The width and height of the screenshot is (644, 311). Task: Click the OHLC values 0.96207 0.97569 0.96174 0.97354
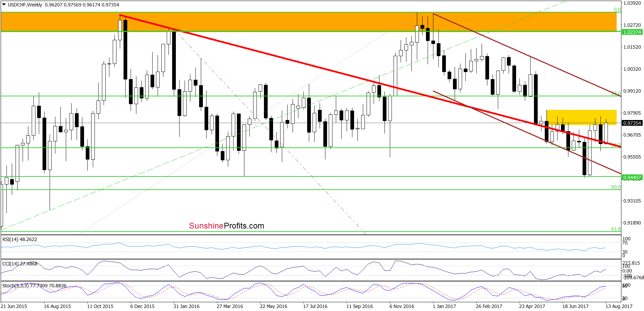(x=82, y=5)
